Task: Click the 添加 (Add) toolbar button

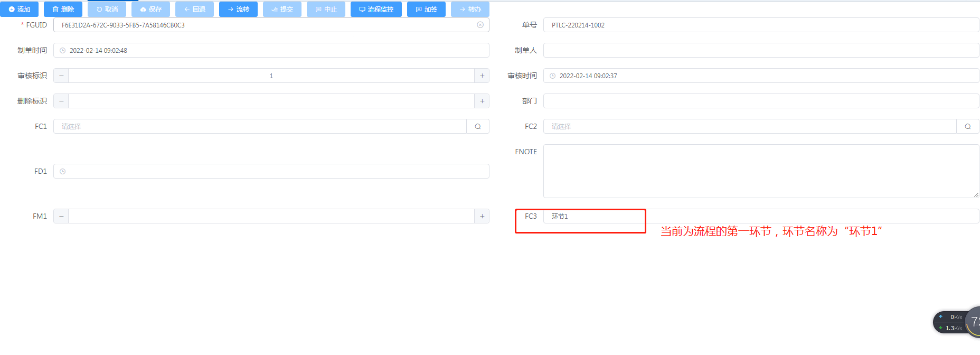Action: [20, 10]
